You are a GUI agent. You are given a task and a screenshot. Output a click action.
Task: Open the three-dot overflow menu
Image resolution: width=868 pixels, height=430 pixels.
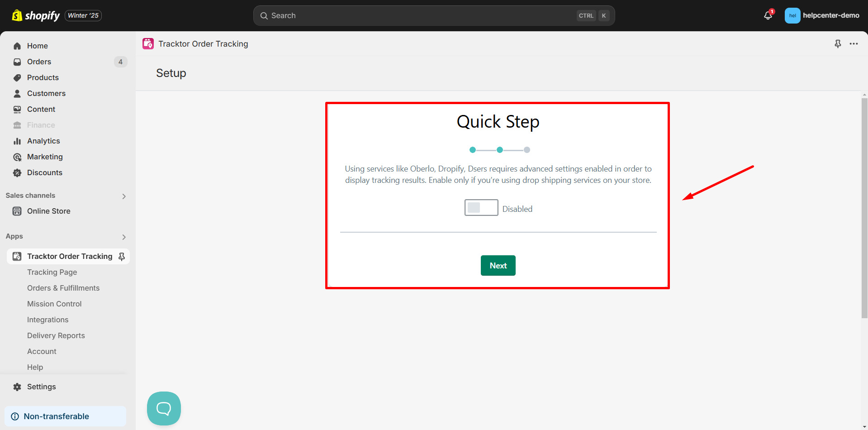pyautogui.click(x=854, y=43)
